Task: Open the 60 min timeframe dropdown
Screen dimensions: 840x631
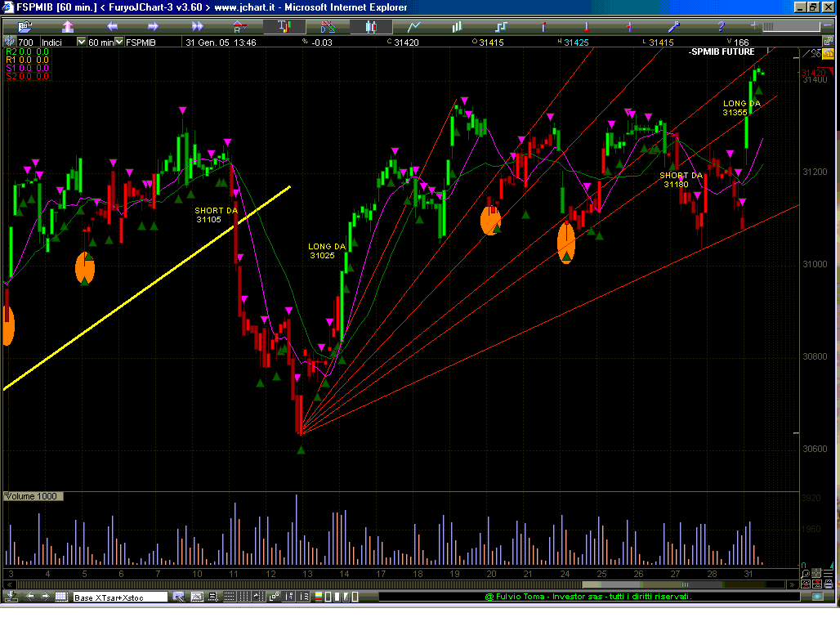Action: tap(119, 42)
